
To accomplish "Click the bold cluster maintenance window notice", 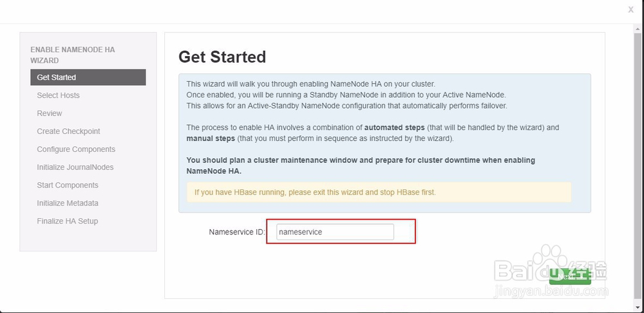I will (361, 166).
